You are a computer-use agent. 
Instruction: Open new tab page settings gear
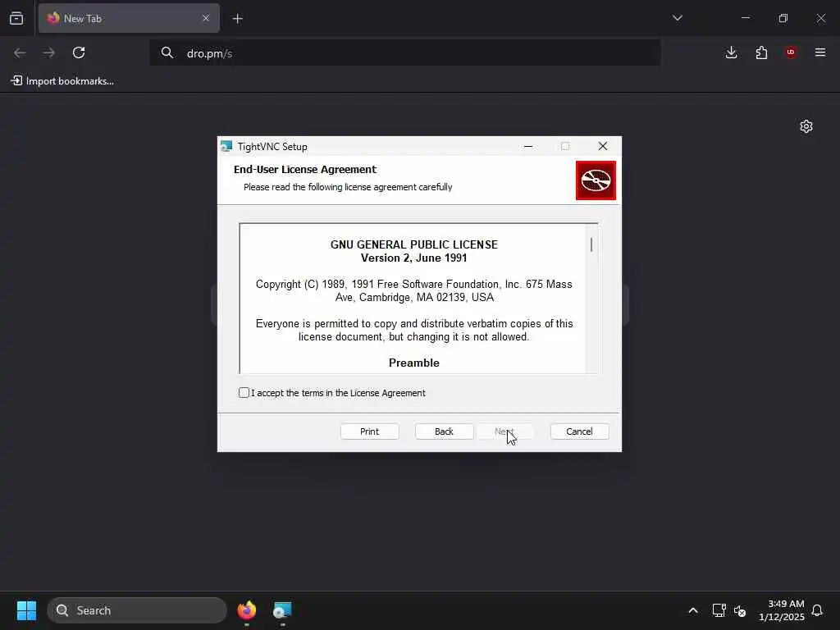806,126
